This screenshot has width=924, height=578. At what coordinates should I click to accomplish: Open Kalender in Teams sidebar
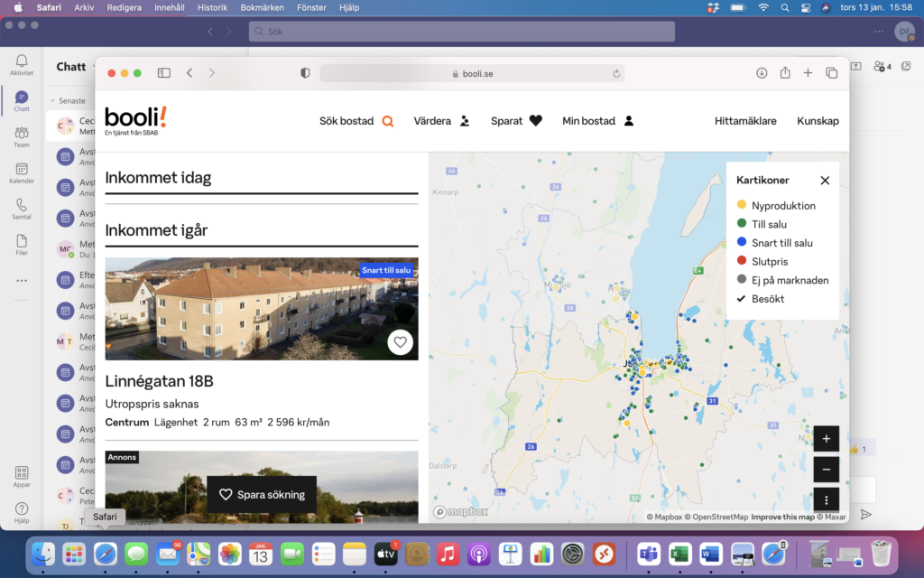coord(22,173)
